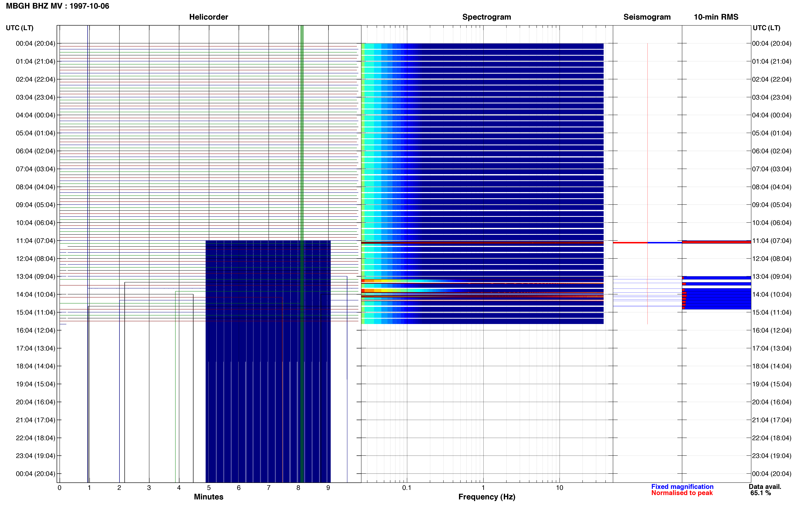The width and height of the screenshot is (812, 508).
Task: Select the "Spectrogram" panel heading
Action: (x=487, y=17)
